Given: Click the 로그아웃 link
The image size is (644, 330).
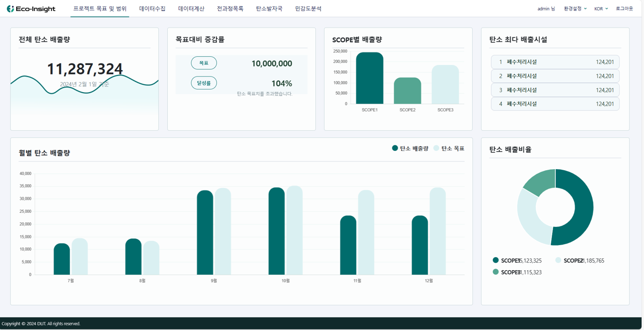Looking at the screenshot, I should [624, 9].
